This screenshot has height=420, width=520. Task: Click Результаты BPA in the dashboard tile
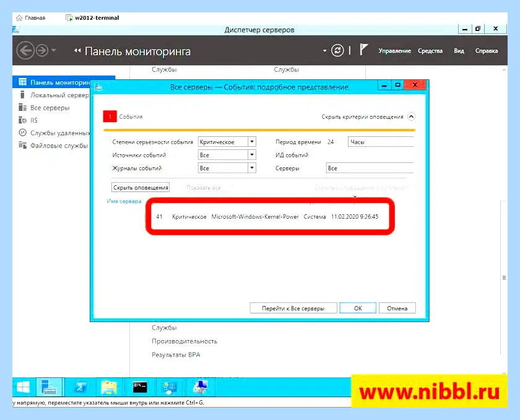[x=176, y=354]
